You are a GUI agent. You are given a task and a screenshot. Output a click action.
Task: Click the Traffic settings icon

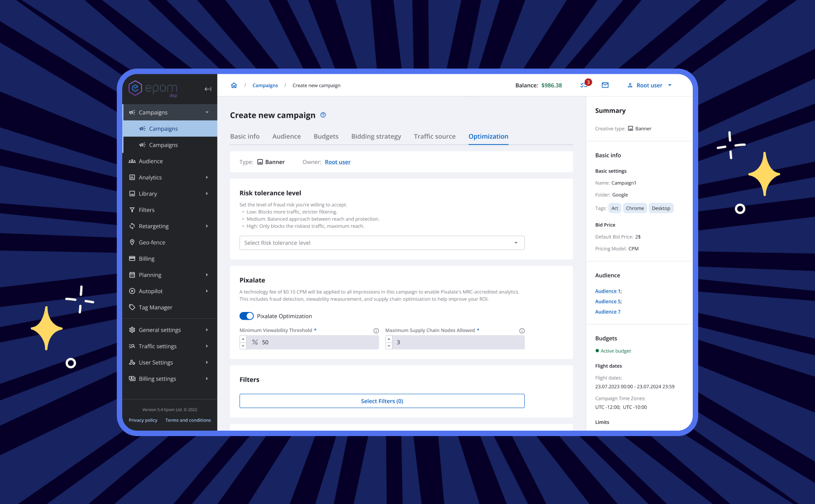tap(132, 346)
